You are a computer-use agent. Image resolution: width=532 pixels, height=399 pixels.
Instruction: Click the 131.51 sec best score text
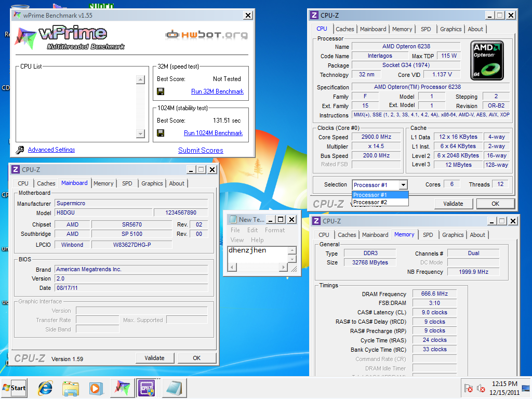pos(227,121)
